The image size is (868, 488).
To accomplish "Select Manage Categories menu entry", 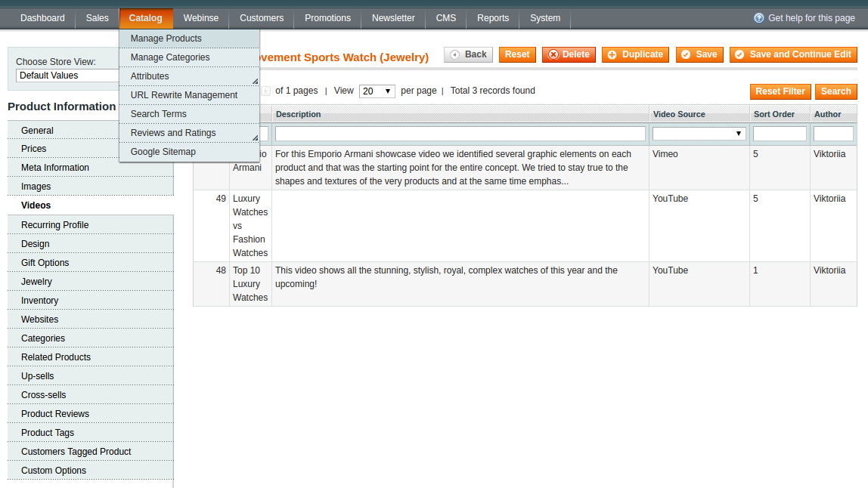I will click(189, 57).
